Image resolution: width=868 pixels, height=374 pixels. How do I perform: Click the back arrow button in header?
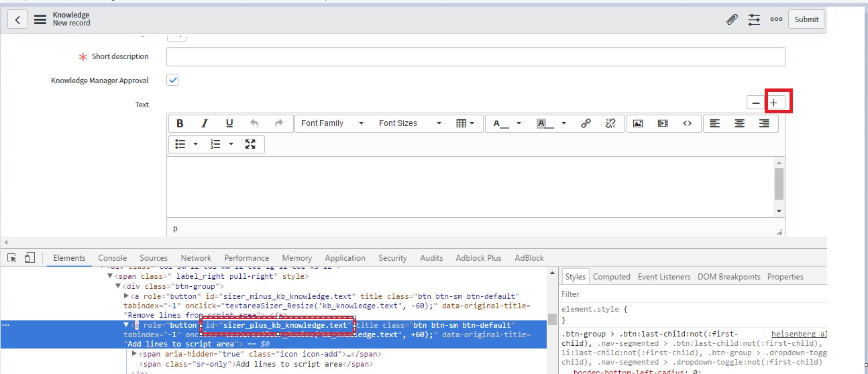tap(17, 19)
